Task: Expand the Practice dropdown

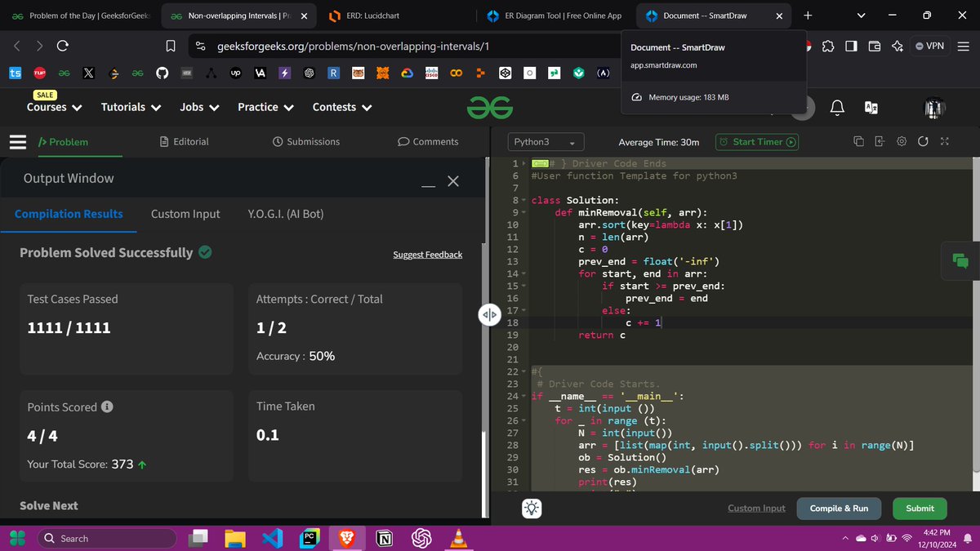Action: [x=266, y=107]
